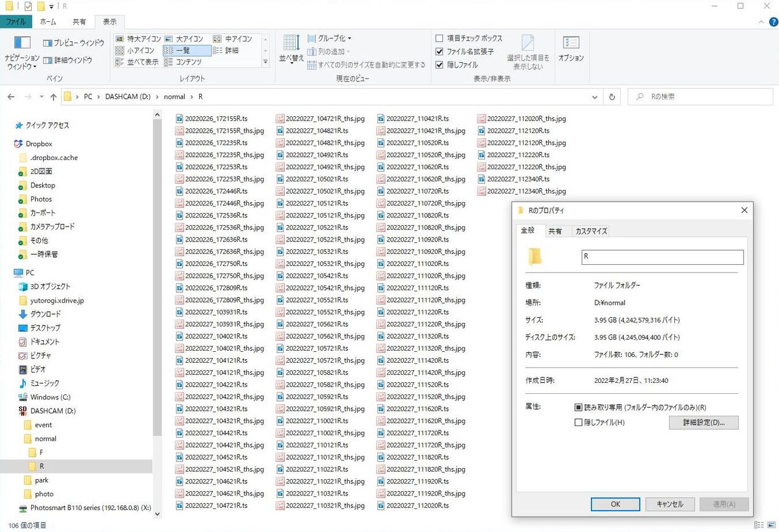
Task: Select the event folder in sidebar
Action: (x=43, y=425)
